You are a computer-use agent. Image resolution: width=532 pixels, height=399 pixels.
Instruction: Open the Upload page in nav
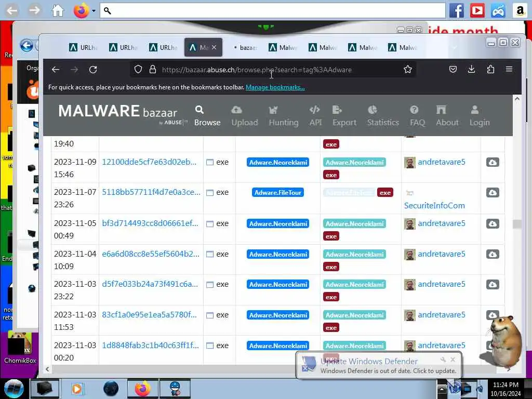(x=244, y=116)
